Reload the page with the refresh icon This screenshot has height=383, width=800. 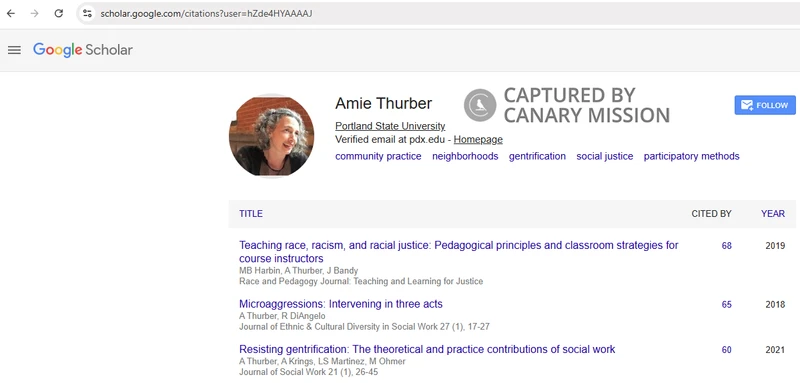pyautogui.click(x=59, y=13)
